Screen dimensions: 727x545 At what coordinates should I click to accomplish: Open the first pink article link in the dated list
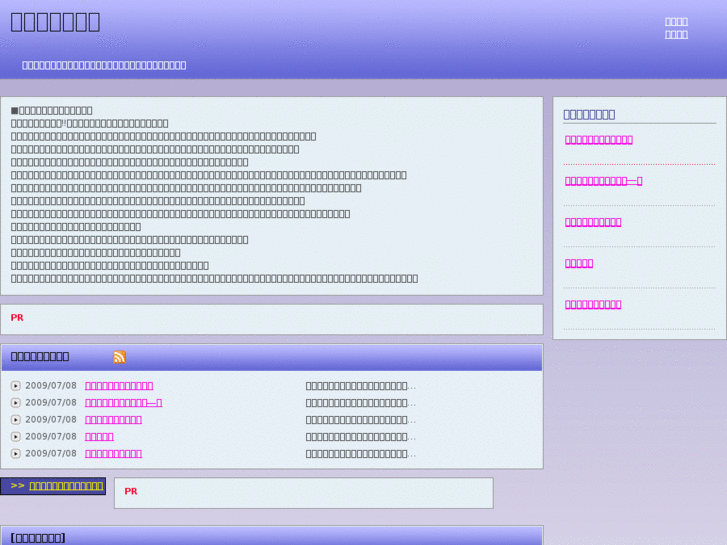click(119, 386)
